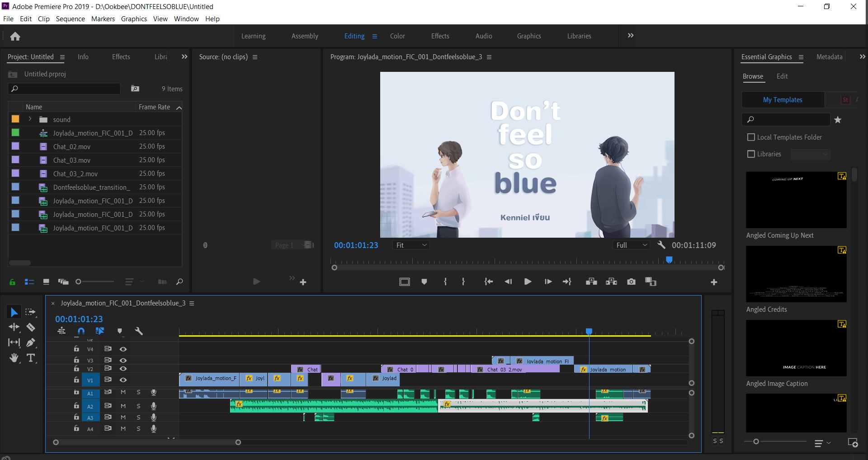The height and width of the screenshot is (460, 868).
Task: Toggle snap magnet in timeline
Action: click(x=81, y=331)
